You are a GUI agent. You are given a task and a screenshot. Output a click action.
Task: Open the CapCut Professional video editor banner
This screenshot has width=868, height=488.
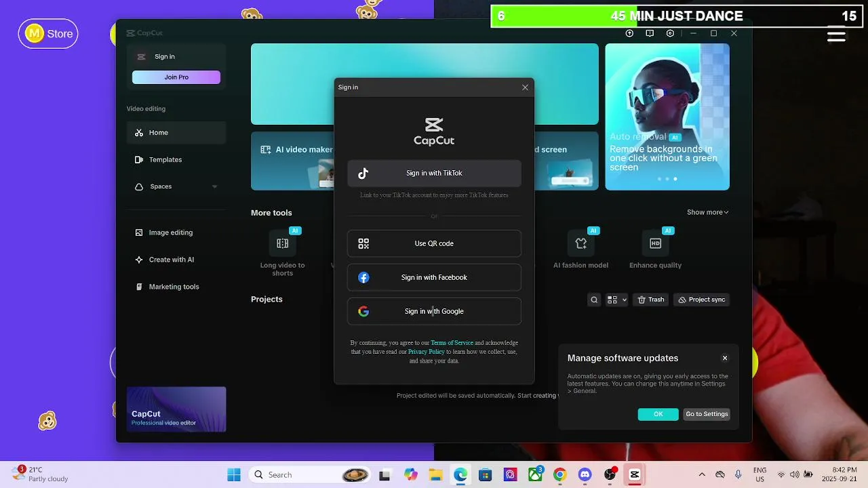click(176, 409)
